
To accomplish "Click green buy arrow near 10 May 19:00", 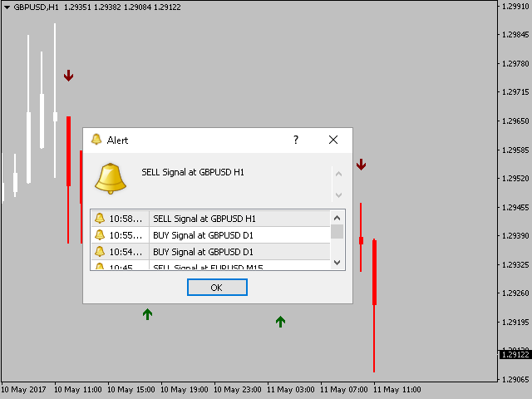I will (x=147, y=314).
